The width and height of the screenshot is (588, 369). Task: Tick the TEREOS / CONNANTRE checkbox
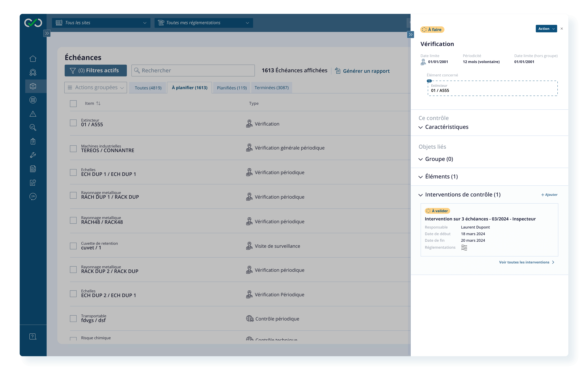tap(73, 149)
